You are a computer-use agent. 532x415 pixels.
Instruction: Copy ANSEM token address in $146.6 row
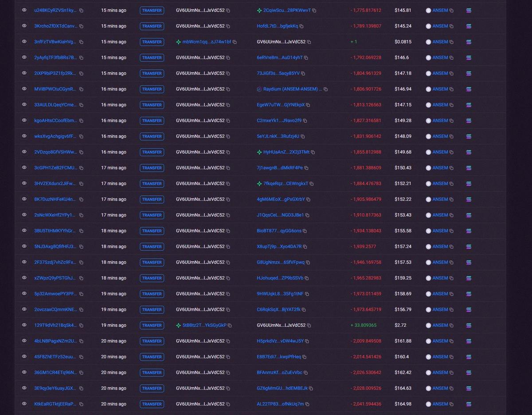pyautogui.click(x=452, y=58)
